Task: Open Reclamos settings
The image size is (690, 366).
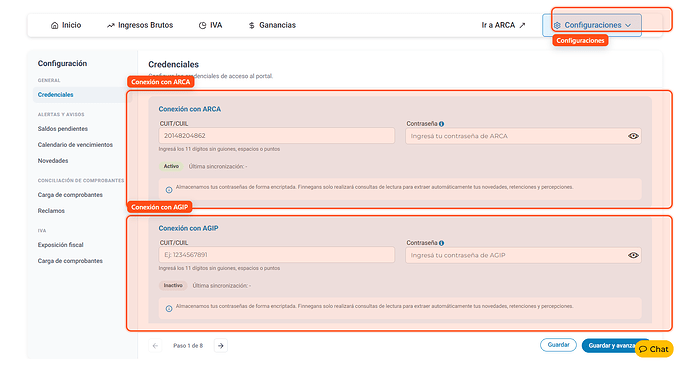Action: 51,211
